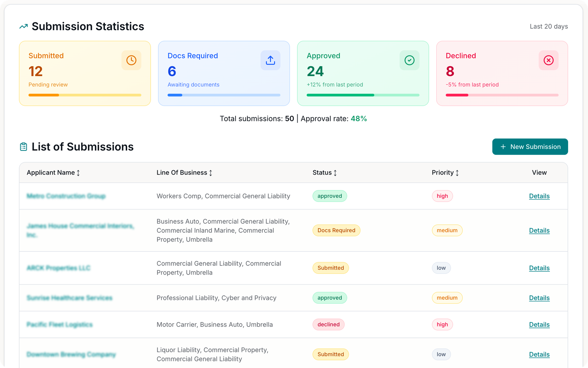Click the upload icon in Docs Required card
The width and height of the screenshot is (588, 368).
click(270, 60)
